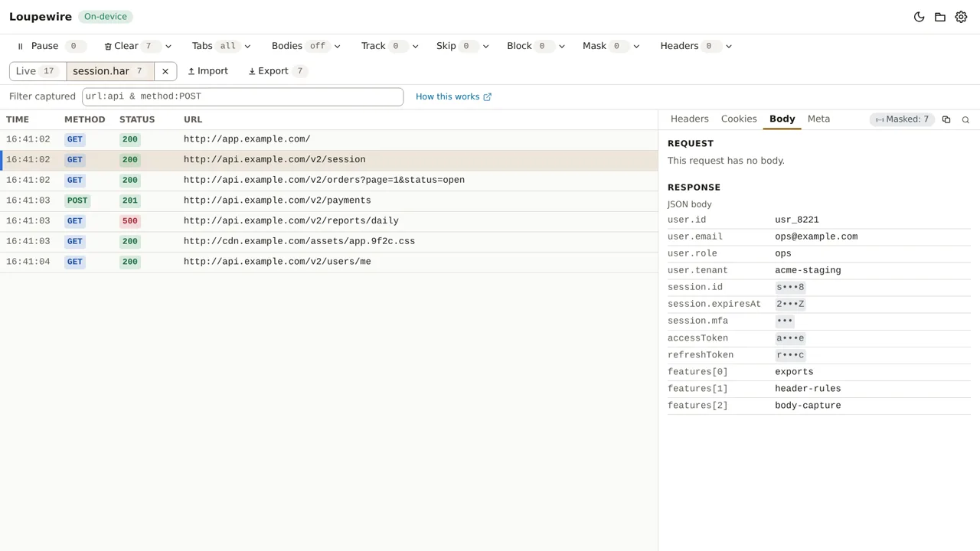Open the How this works link
Viewport: 980px width, 551px height.
453,96
